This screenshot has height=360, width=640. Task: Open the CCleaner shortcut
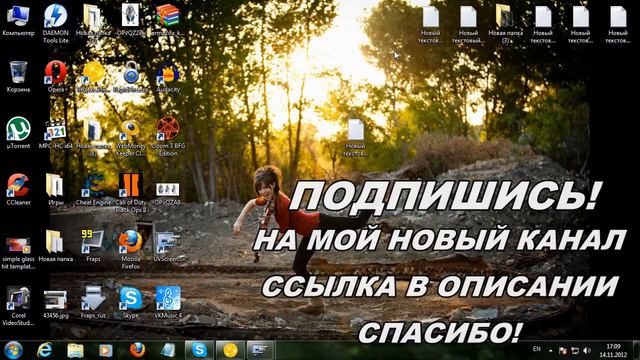(18, 189)
